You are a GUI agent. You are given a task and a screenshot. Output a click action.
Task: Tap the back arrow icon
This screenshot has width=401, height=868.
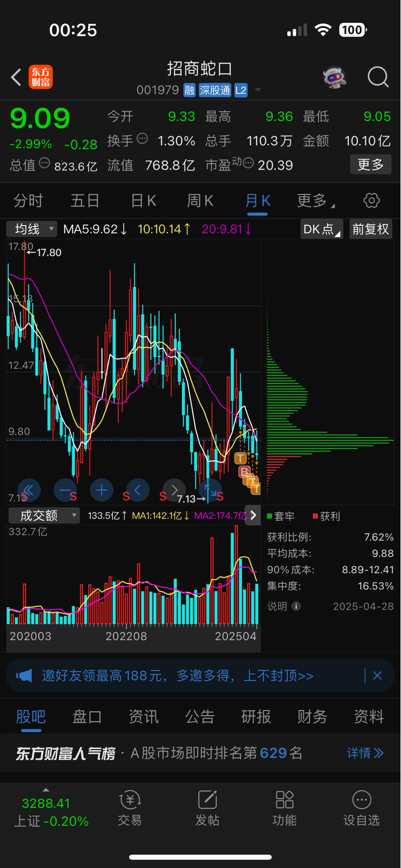click(16, 77)
